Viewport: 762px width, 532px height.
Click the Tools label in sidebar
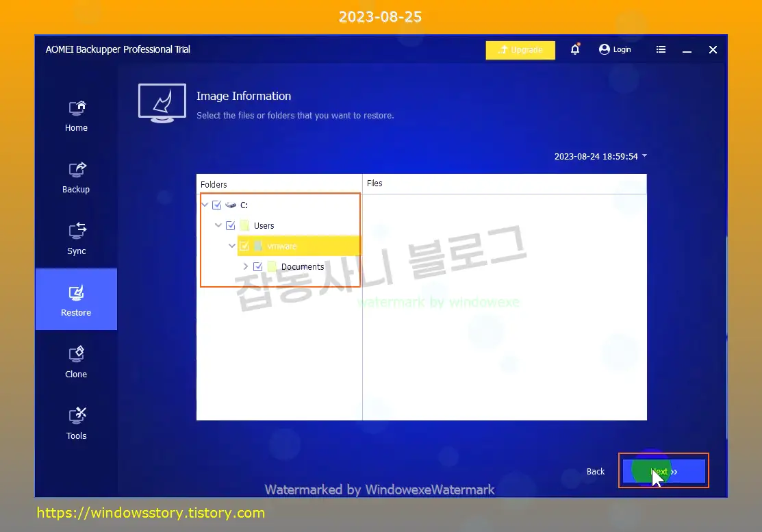click(76, 436)
